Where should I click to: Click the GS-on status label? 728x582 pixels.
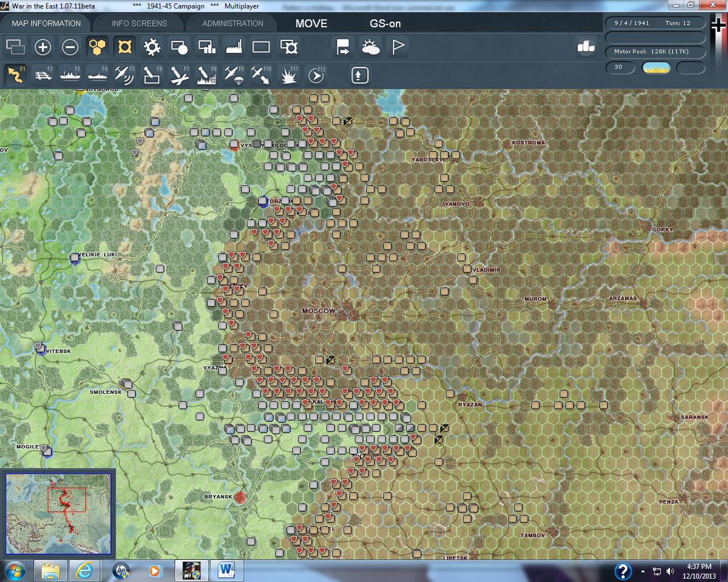[x=385, y=23]
